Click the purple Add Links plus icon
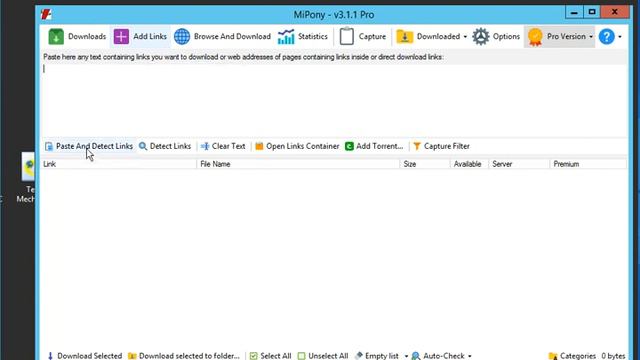Viewport: 640px width, 360px height. point(121,36)
